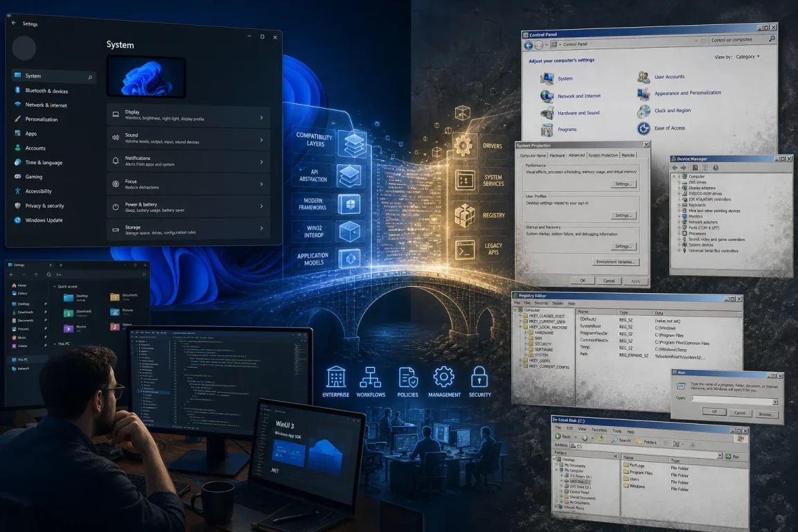Switch to the System Protection tab
The image size is (798, 532).
pyautogui.click(x=603, y=155)
